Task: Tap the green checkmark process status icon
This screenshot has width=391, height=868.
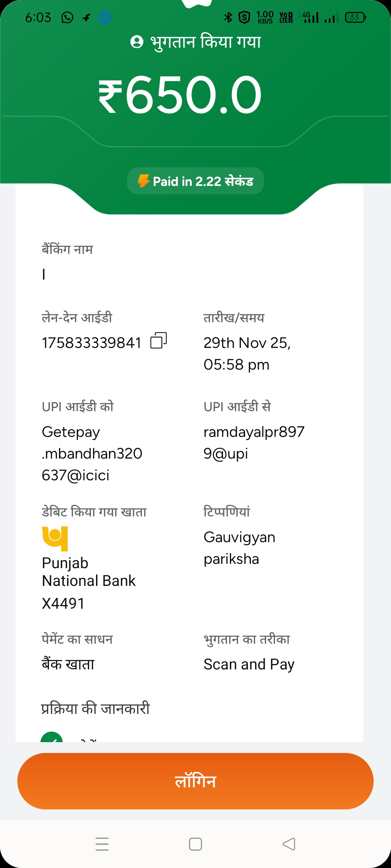Action: click(x=51, y=738)
